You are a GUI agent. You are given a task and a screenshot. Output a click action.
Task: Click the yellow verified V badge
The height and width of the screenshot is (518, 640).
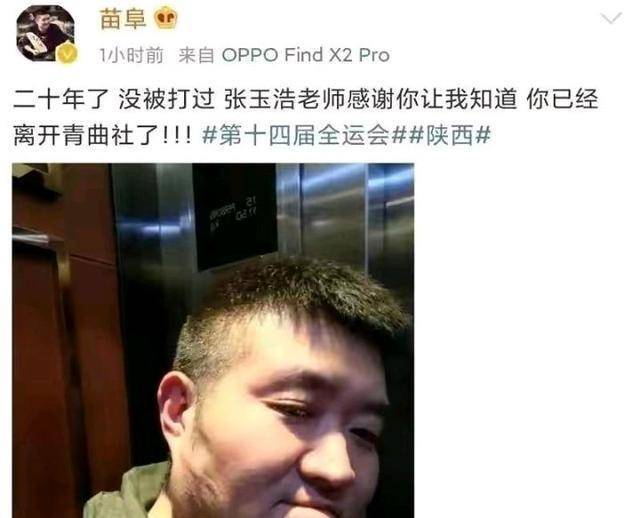click(67, 54)
